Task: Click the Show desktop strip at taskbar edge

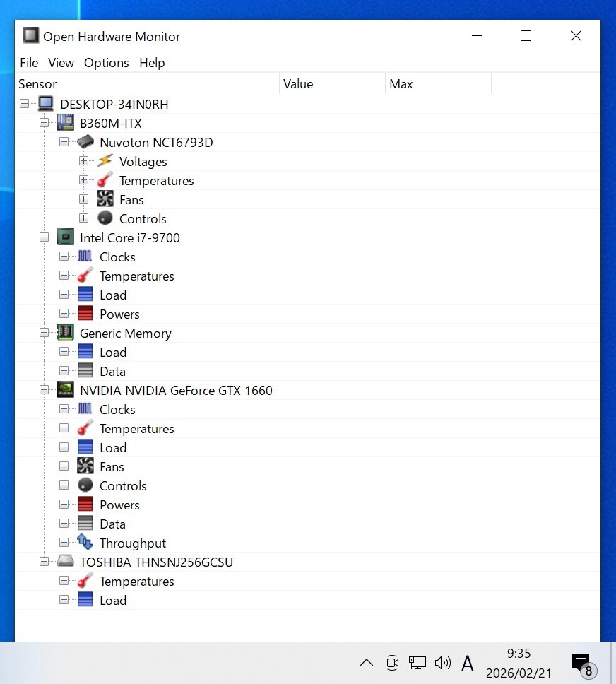Action: click(x=613, y=663)
